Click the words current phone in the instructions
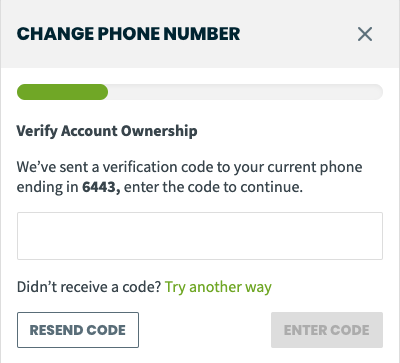Screen dimensions: 400x363 tap(315, 167)
